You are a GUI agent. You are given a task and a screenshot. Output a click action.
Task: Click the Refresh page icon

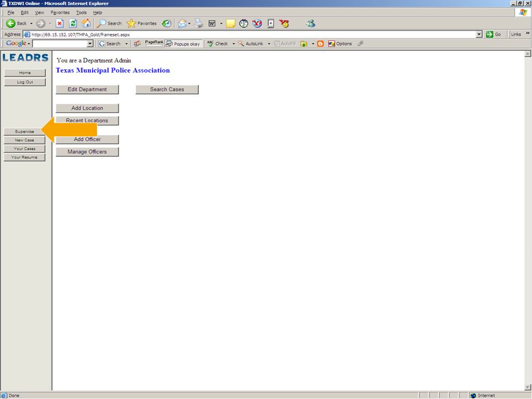point(73,23)
